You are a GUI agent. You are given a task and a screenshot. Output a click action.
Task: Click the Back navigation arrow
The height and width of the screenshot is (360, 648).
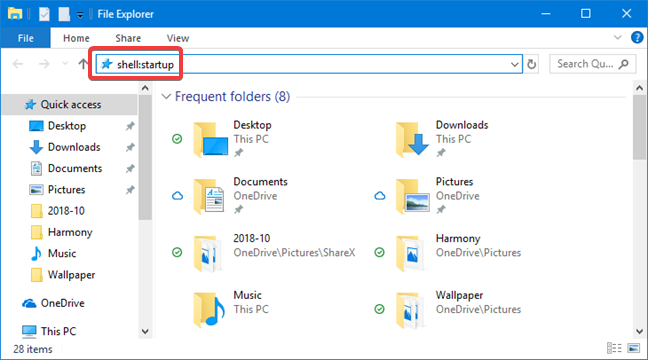click(18, 64)
